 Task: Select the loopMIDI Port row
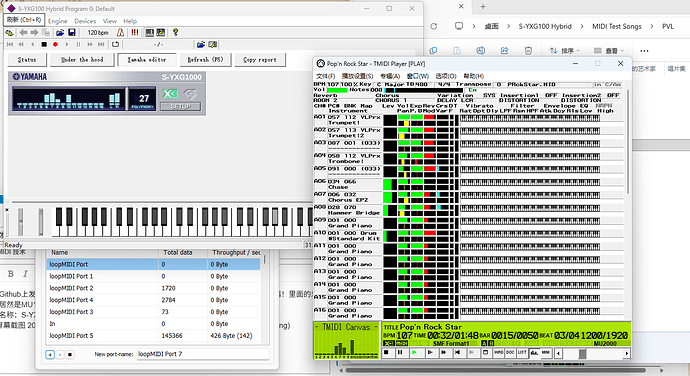coord(154,264)
